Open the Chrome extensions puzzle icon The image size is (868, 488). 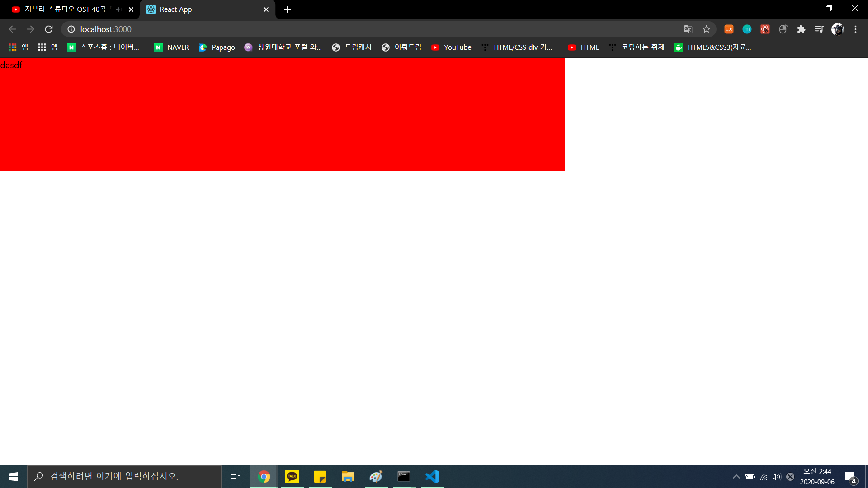[x=801, y=29]
